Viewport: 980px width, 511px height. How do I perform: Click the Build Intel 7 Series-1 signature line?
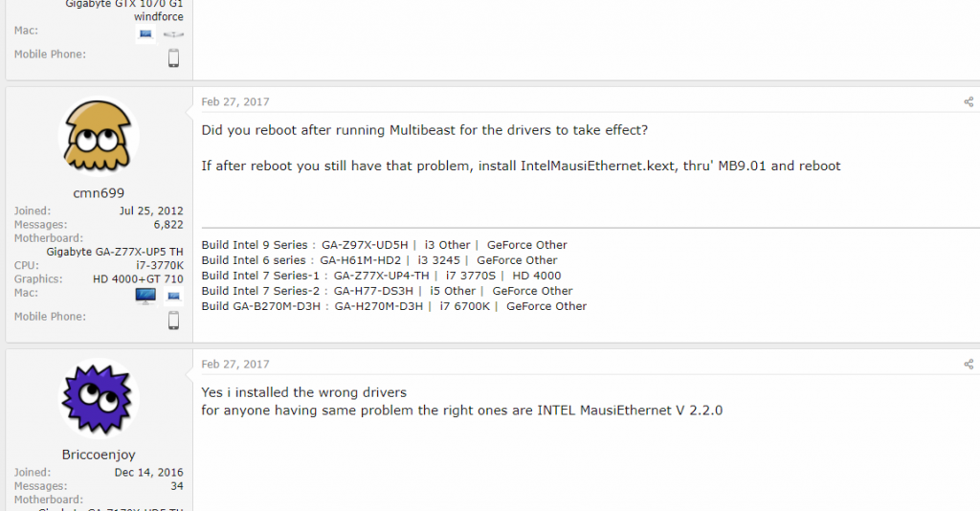click(x=381, y=276)
